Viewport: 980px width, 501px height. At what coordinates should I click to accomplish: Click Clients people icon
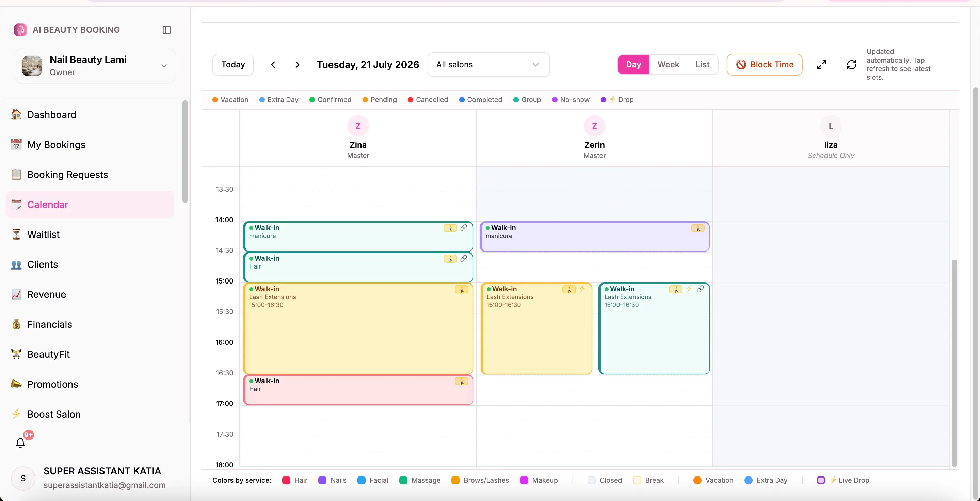16,264
